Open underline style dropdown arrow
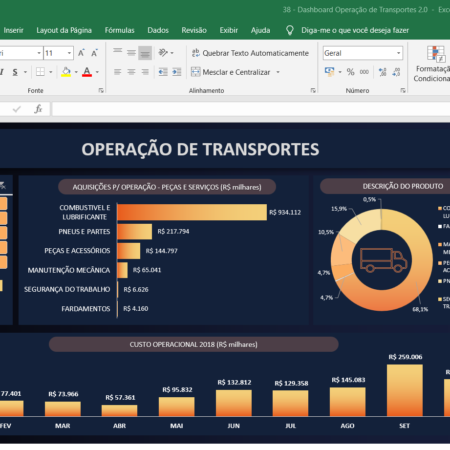This screenshot has width=450, height=450. tap(25, 72)
